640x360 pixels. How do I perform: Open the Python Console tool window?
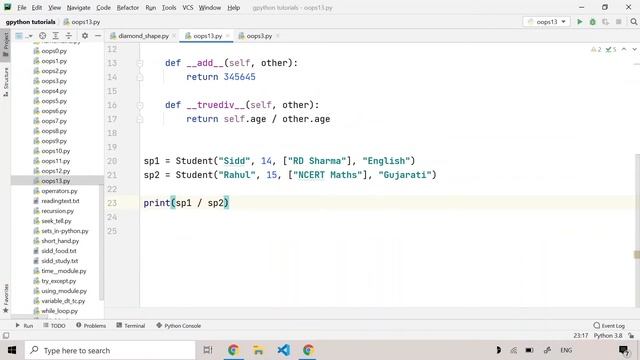coord(179,326)
